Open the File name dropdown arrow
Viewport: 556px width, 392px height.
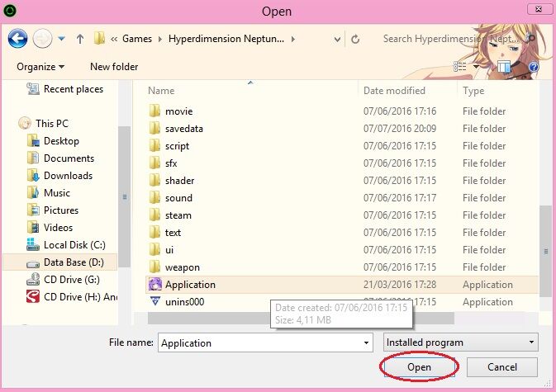tap(366, 342)
